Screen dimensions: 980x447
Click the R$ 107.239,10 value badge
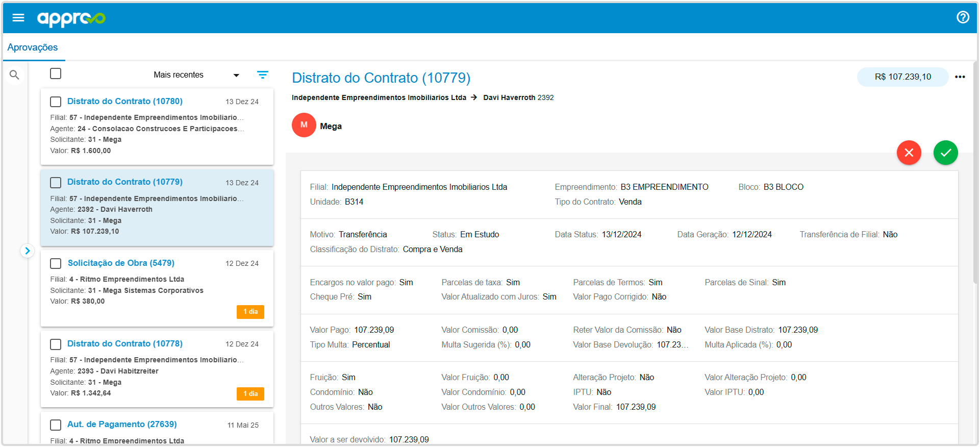[x=902, y=77]
